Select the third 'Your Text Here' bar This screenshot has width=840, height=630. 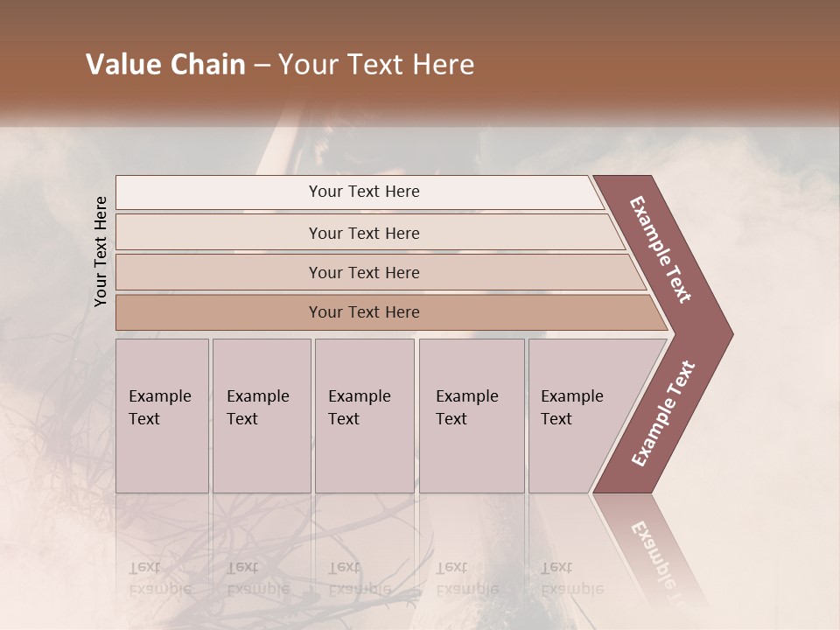pyautogui.click(x=381, y=272)
